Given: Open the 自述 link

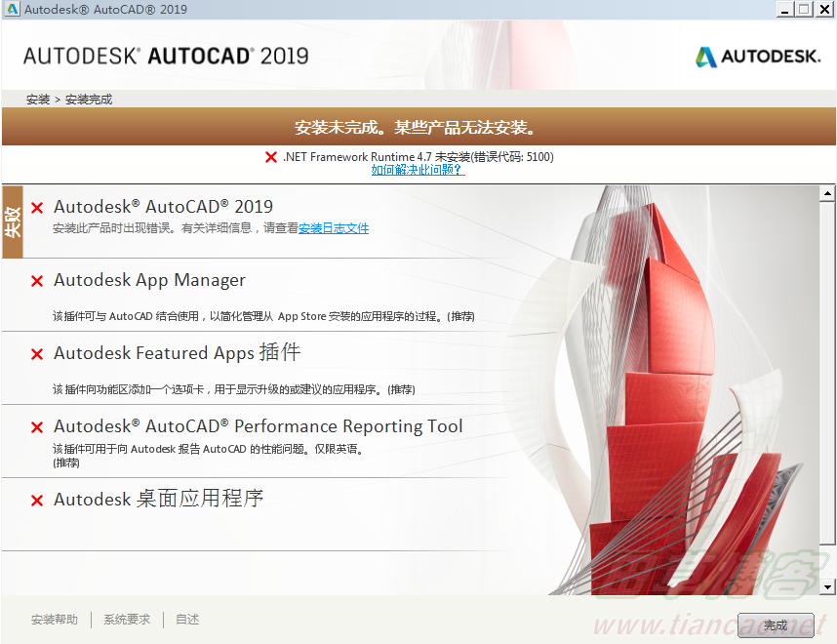Looking at the screenshot, I should 187,620.
